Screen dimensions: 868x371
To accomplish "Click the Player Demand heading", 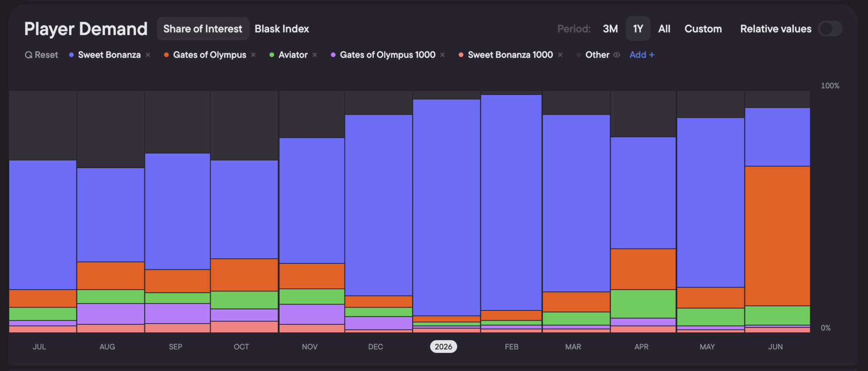I will pyautogui.click(x=86, y=29).
